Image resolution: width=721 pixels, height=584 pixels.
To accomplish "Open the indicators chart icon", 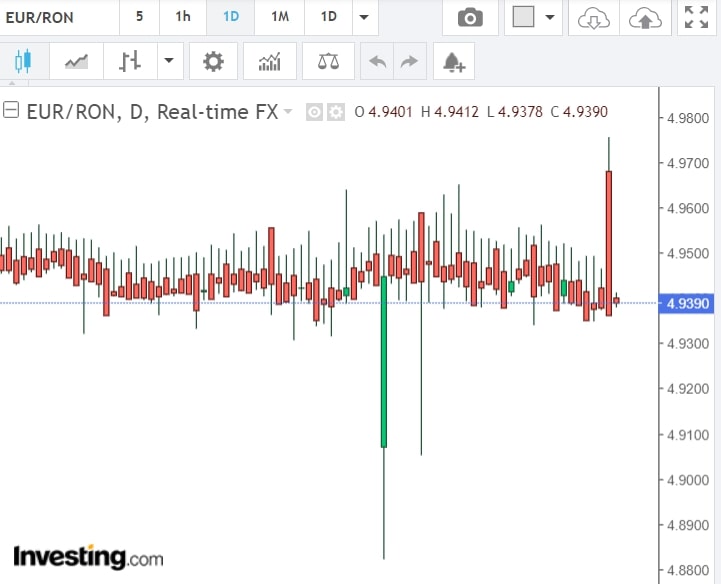I will [x=270, y=62].
